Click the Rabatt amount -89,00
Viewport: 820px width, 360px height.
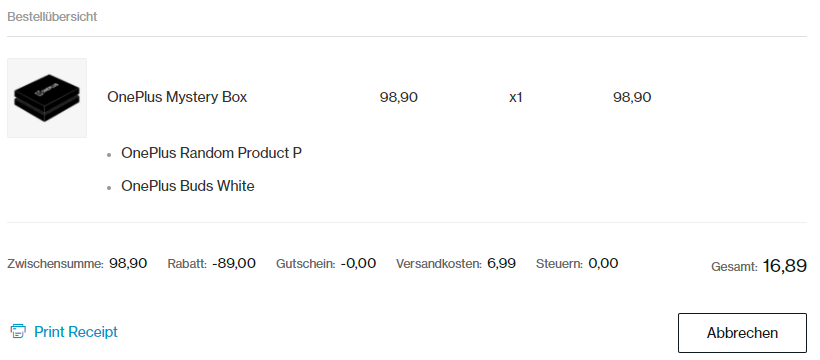pyautogui.click(x=234, y=263)
